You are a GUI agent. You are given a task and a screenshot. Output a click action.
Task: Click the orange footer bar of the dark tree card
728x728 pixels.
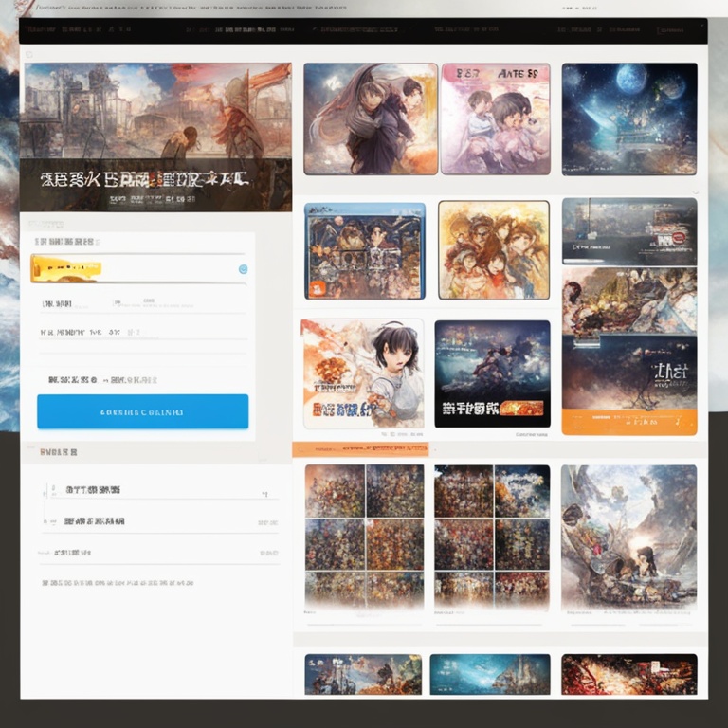tap(629, 422)
